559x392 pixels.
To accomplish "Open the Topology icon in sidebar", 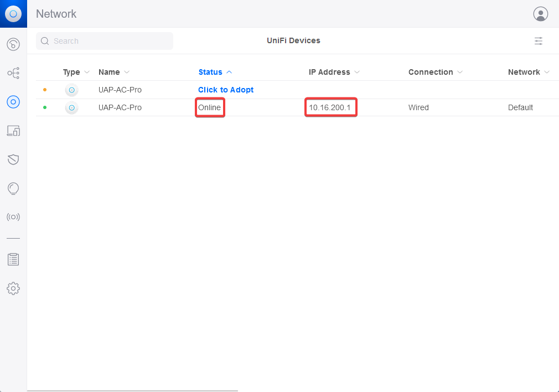I will [x=13, y=73].
